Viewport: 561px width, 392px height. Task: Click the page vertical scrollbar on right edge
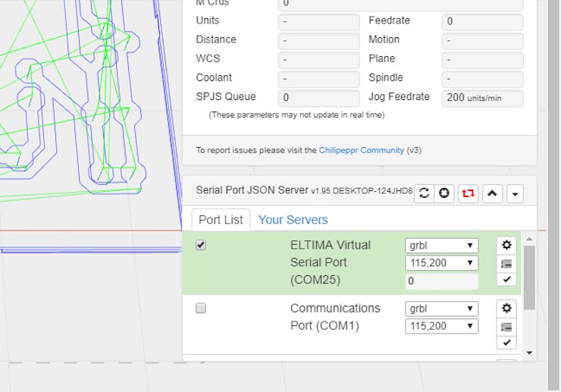click(553, 193)
